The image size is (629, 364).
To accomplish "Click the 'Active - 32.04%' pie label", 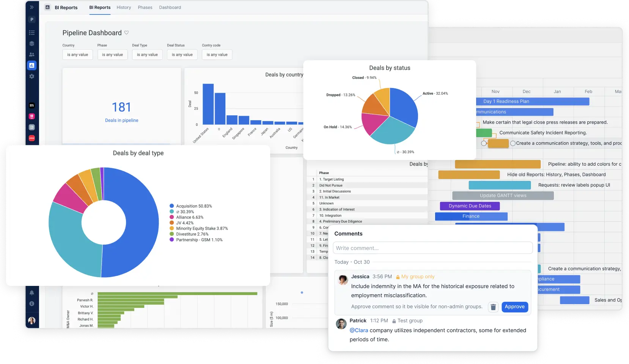I will pyautogui.click(x=435, y=93).
